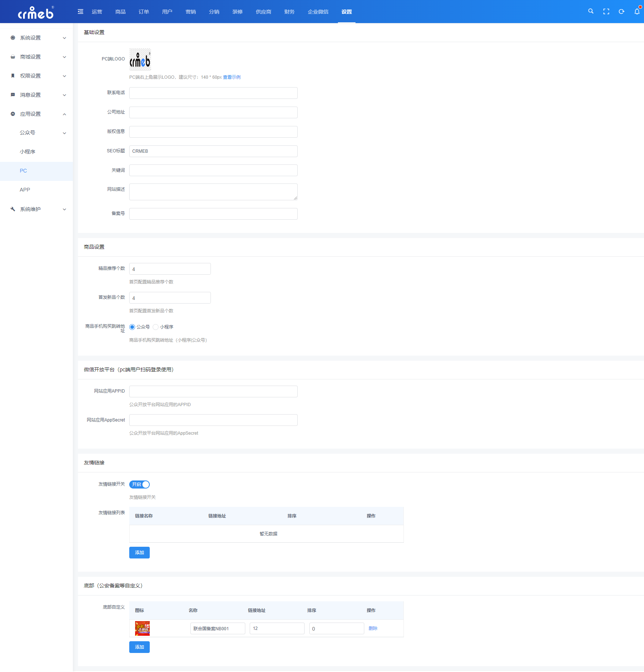Click the 删除 link in footer row
The height and width of the screenshot is (672, 644).
point(373,628)
